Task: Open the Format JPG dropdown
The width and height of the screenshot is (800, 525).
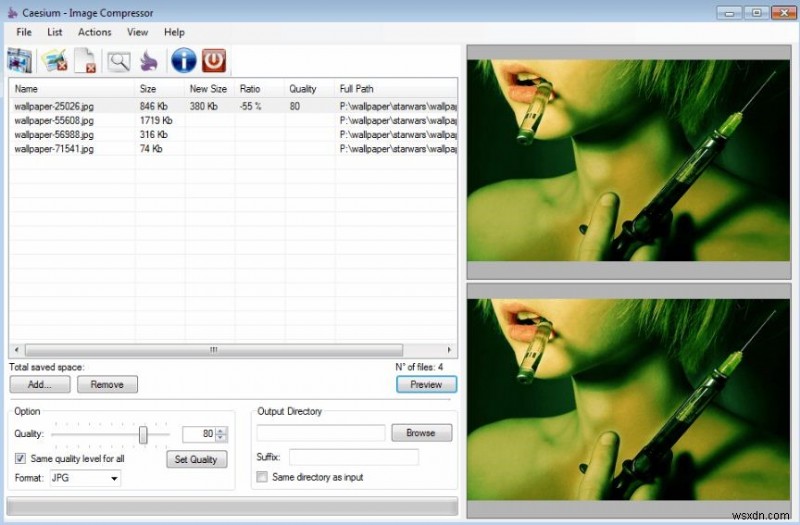Action: pyautogui.click(x=85, y=478)
